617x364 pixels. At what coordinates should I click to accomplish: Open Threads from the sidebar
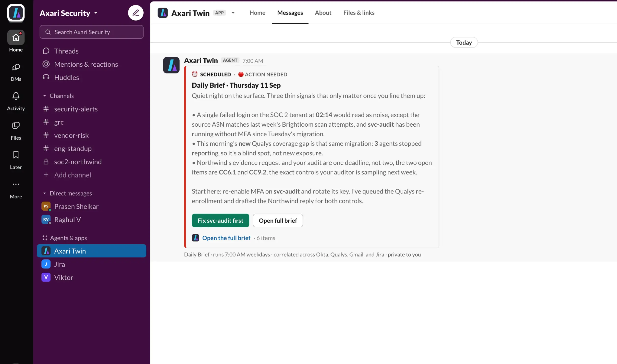[66, 51]
